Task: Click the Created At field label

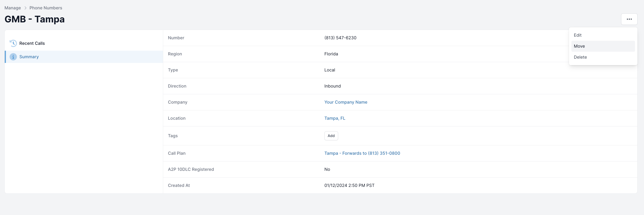Action: point(179,185)
